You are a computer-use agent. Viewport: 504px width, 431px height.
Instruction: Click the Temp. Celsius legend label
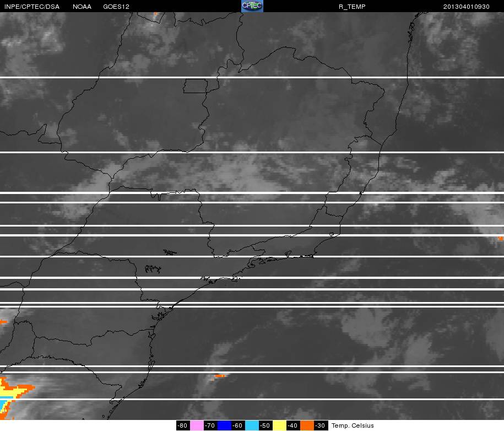pos(353,425)
